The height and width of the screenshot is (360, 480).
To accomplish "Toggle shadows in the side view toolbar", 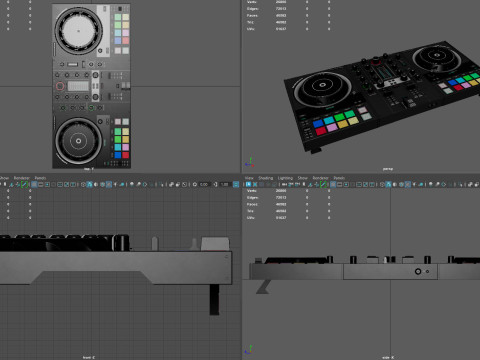I will coord(421,184).
